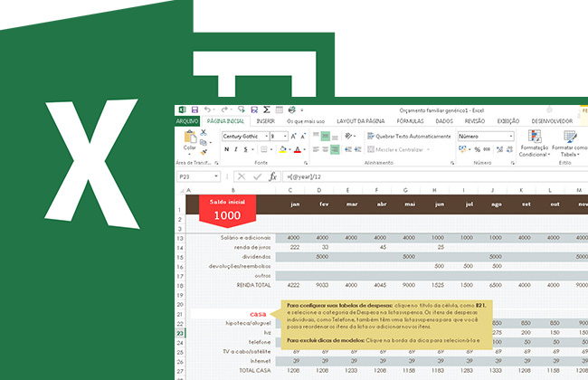The height and width of the screenshot is (380, 588).
Task: Click Formatar como Tabela button
Action: pyautogui.click(x=570, y=143)
